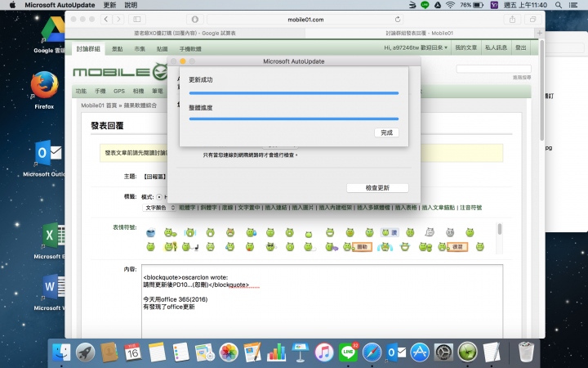Click Safari share button
The width and height of the screenshot is (588, 368).
click(x=512, y=19)
